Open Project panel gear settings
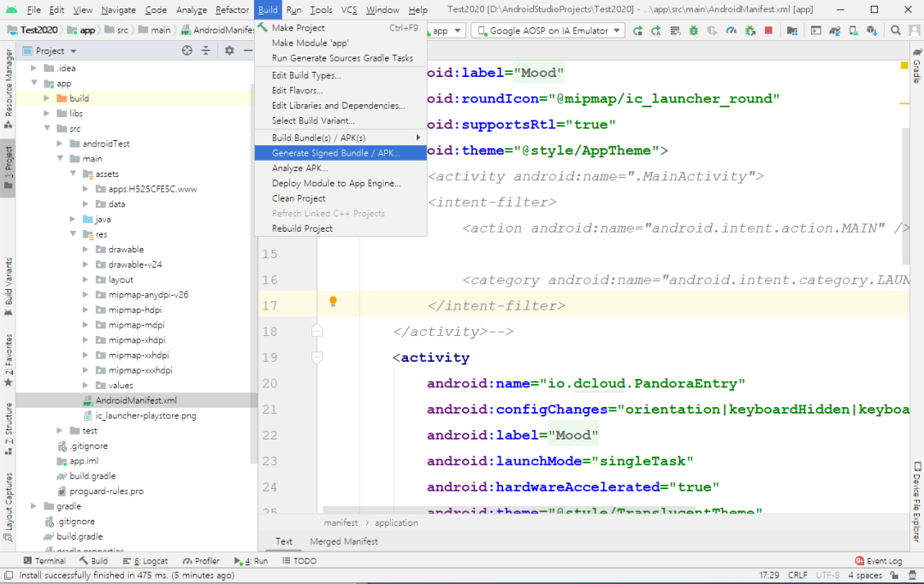Screen dimensions: 924x584 229,51
